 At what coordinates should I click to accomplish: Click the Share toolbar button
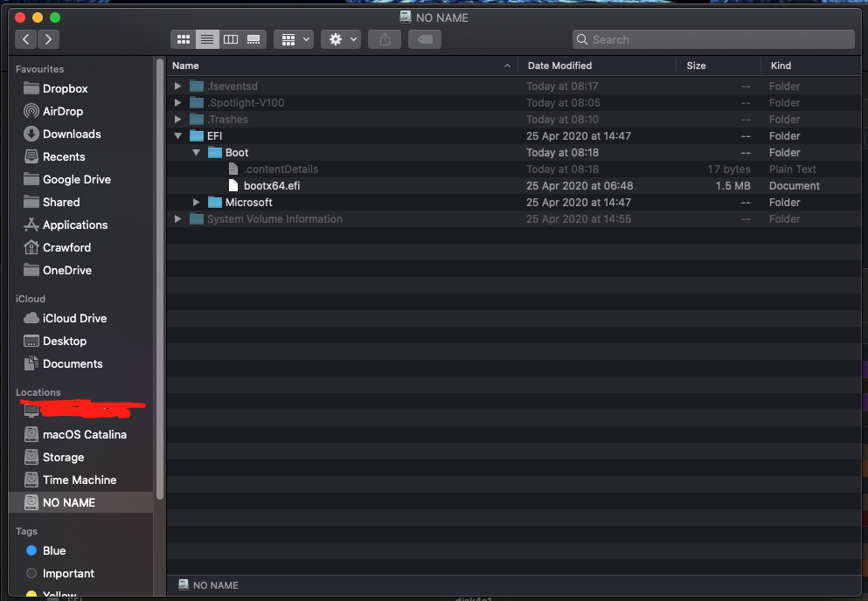click(385, 39)
